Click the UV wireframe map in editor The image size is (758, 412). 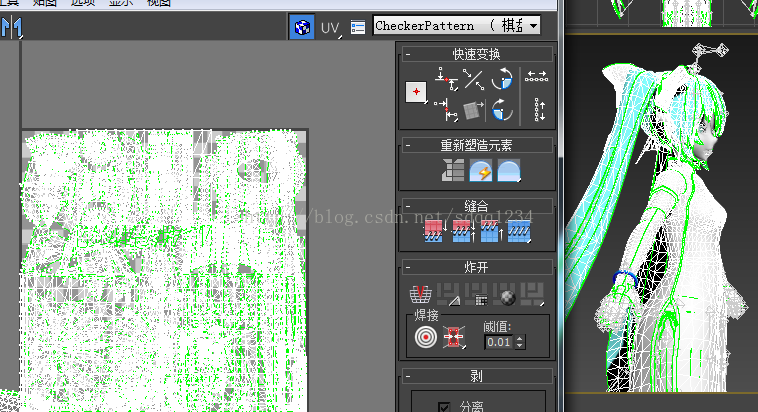click(164, 271)
